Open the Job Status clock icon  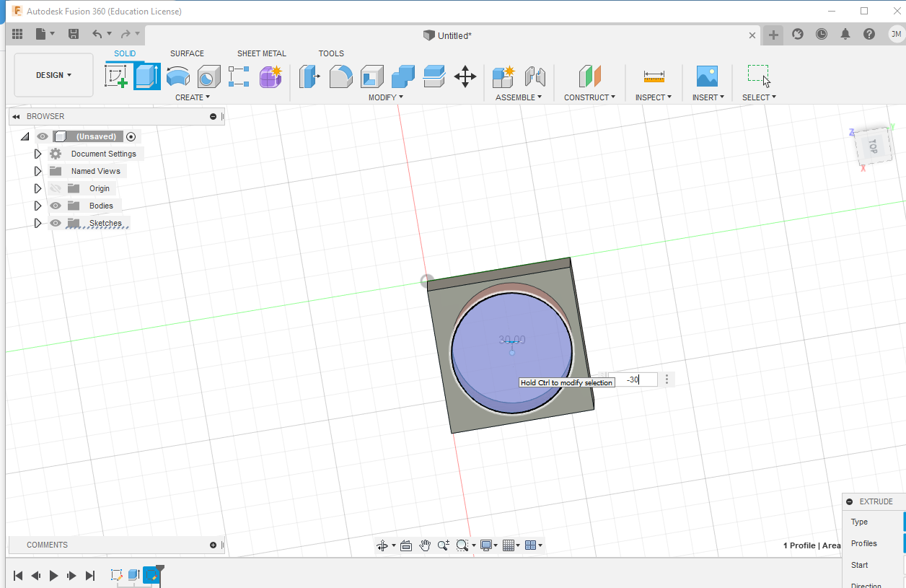(x=822, y=34)
